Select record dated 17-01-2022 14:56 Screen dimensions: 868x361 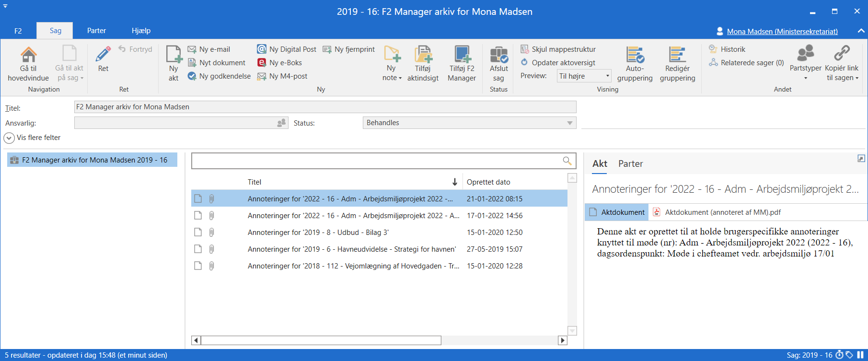(x=379, y=215)
